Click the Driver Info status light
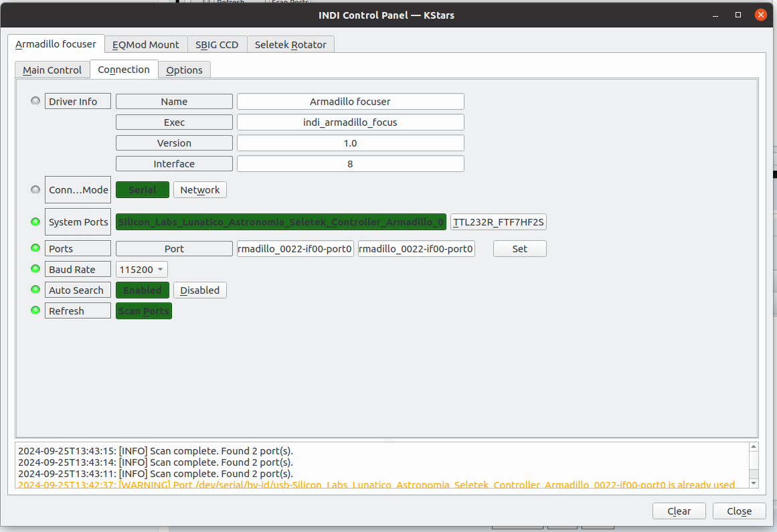The height and width of the screenshot is (532, 777). click(35, 100)
